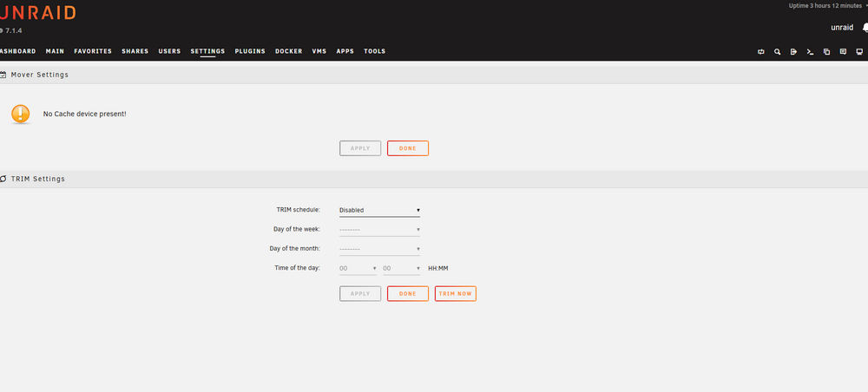Go to the Docker tab

289,51
